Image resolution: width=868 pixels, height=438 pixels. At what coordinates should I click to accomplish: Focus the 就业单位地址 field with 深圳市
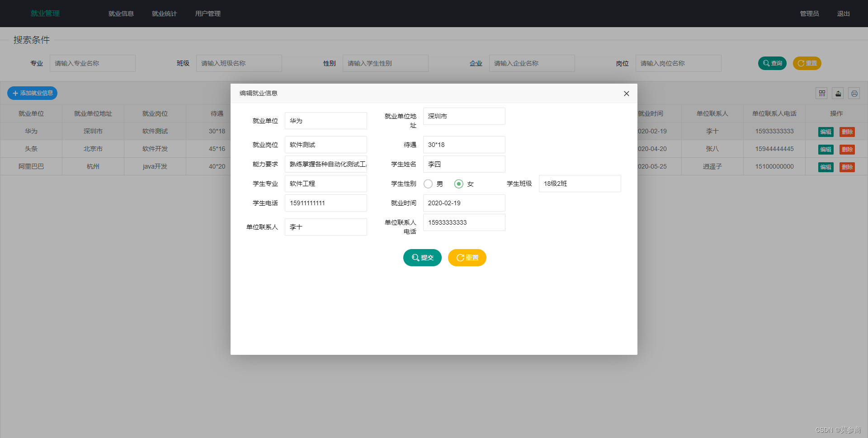(464, 116)
